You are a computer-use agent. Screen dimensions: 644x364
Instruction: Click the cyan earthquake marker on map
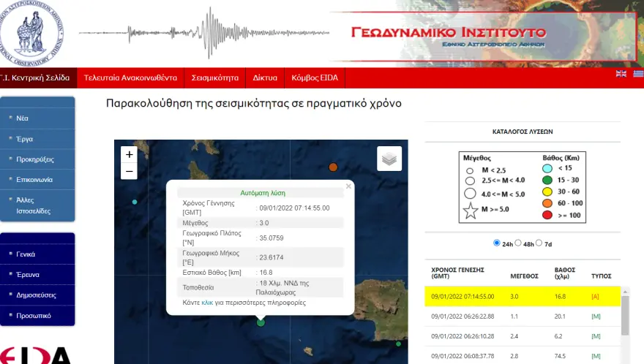[135, 202]
